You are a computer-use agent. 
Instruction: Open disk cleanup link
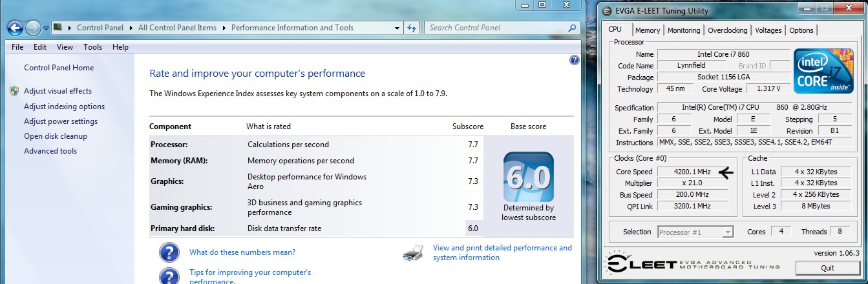(x=56, y=136)
